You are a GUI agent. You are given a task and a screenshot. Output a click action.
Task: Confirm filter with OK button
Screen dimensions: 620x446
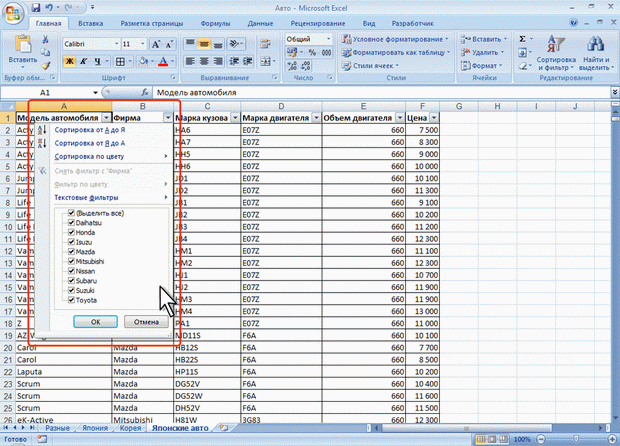(x=95, y=322)
